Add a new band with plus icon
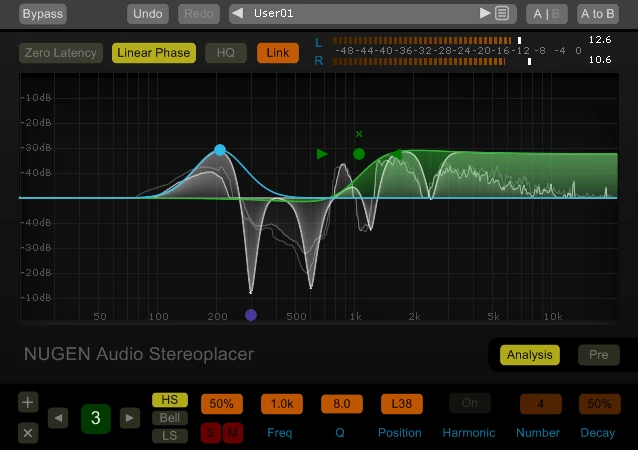 (28, 403)
